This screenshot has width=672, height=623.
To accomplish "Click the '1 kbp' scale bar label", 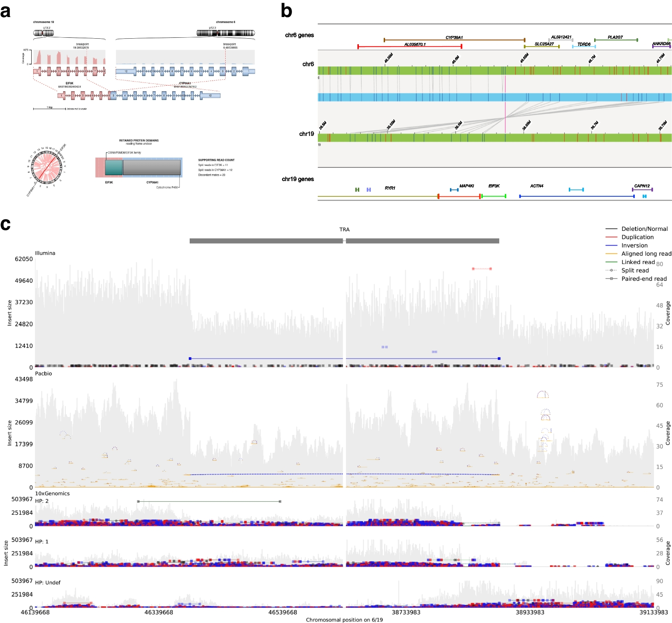I will tap(50, 107).
